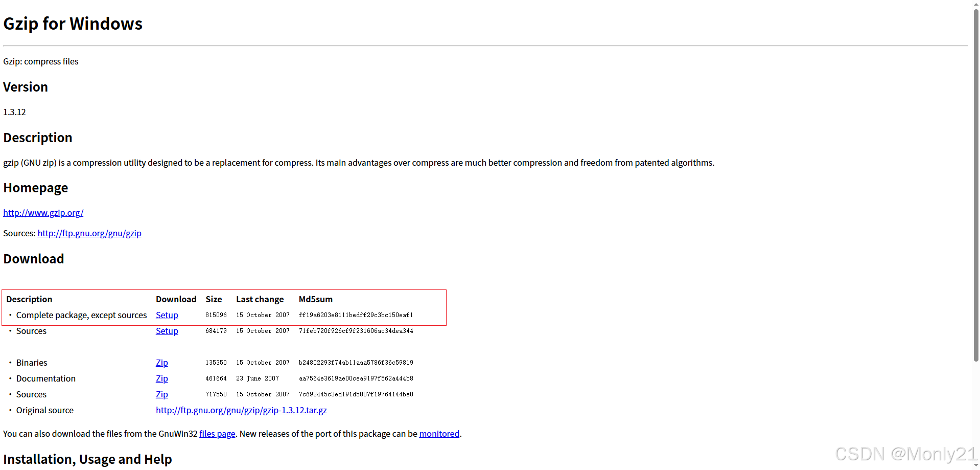980x470 pixels.
Task: Click the Complete package, except sources label
Action: [82, 315]
